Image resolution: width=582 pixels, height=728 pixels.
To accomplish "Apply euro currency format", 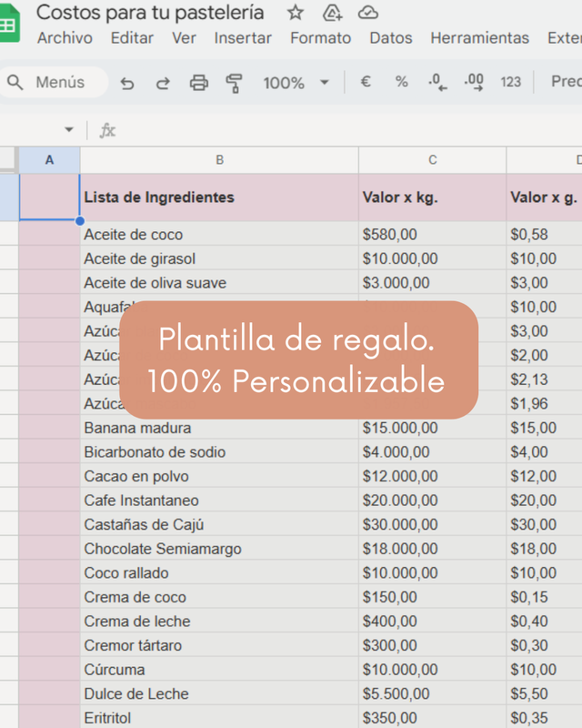I will pos(366,82).
